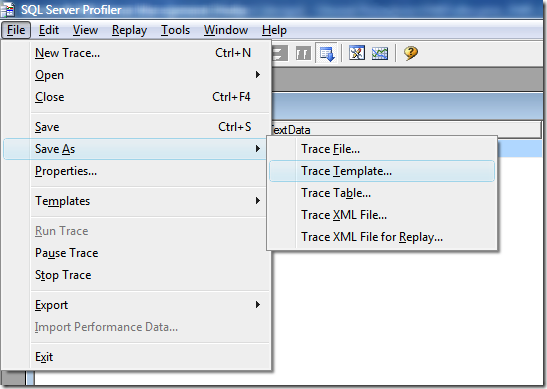Click the yellow Help question mark icon

tap(411, 53)
